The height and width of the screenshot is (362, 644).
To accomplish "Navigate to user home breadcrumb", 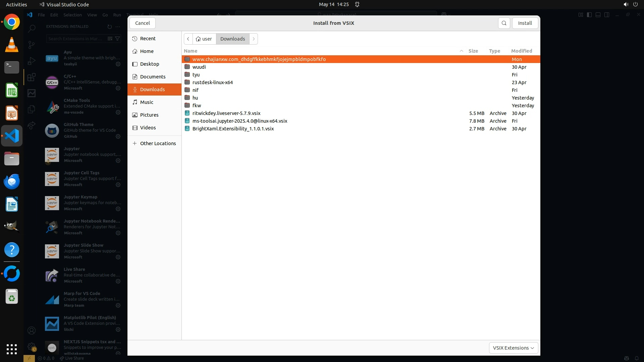I will [204, 39].
